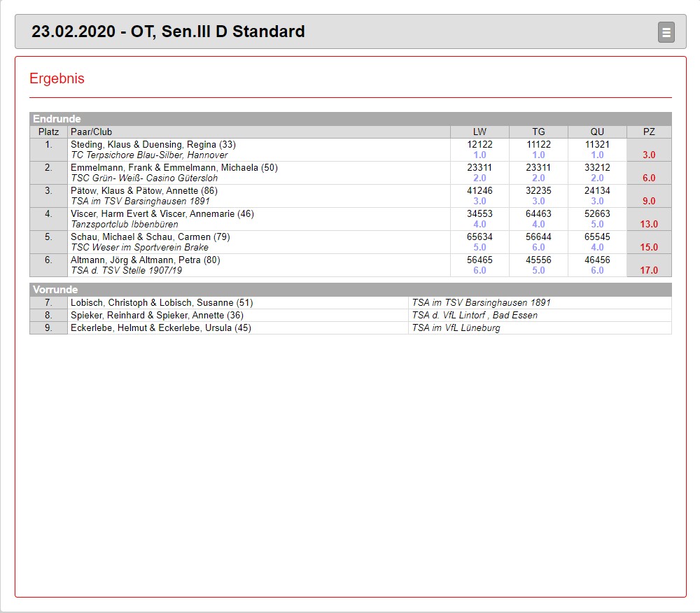Click Pätow, Klaus & Pätow, Annette entry
700x613 pixels.
pyautogui.click(x=143, y=191)
